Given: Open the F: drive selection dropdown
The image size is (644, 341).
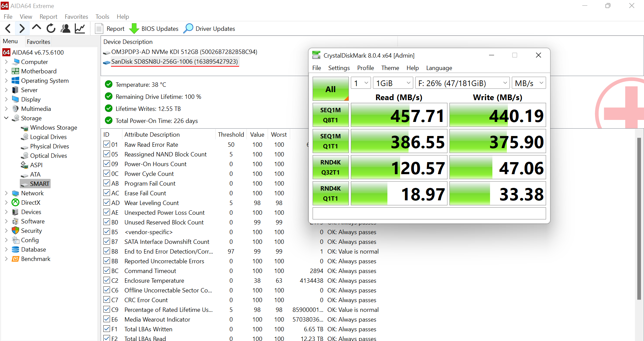Looking at the screenshot, I should [463, 83].
